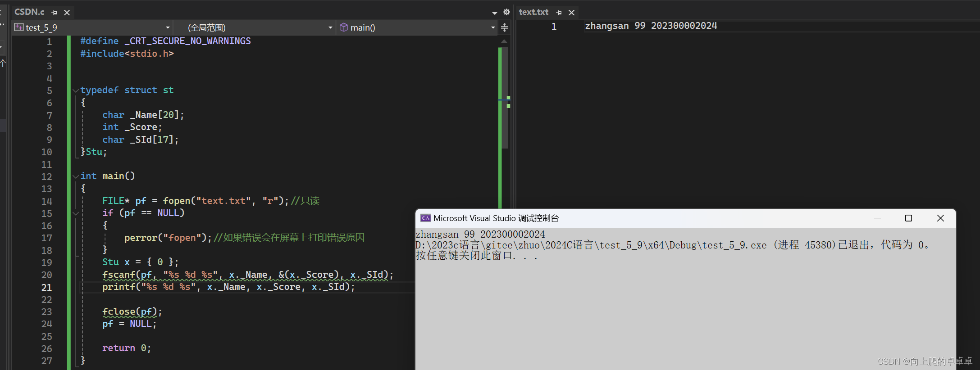Screen dimensions: 980x370
Task: Click the printf line in code
Action: pyautogui.click(x=228, y=287)
